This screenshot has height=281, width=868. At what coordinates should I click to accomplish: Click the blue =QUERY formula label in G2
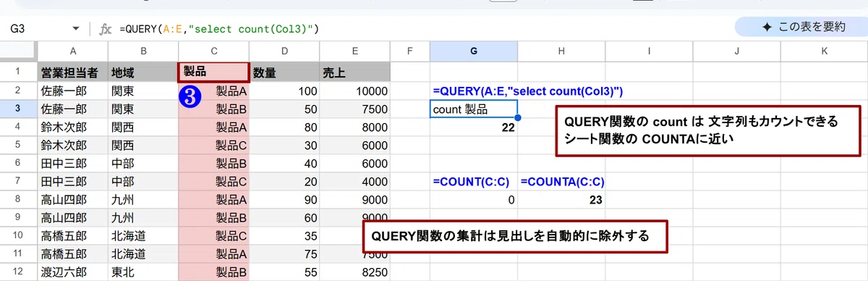tap(527, 91)
